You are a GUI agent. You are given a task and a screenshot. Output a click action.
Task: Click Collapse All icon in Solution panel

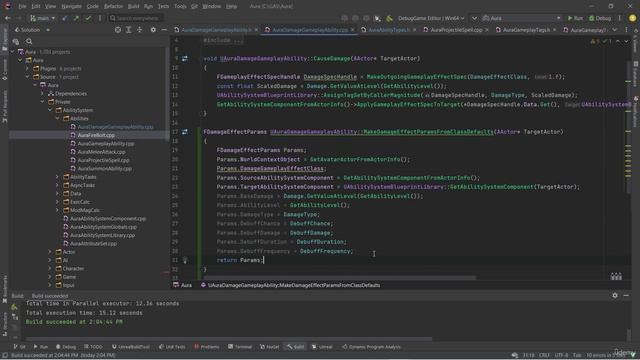click(140, 30)
